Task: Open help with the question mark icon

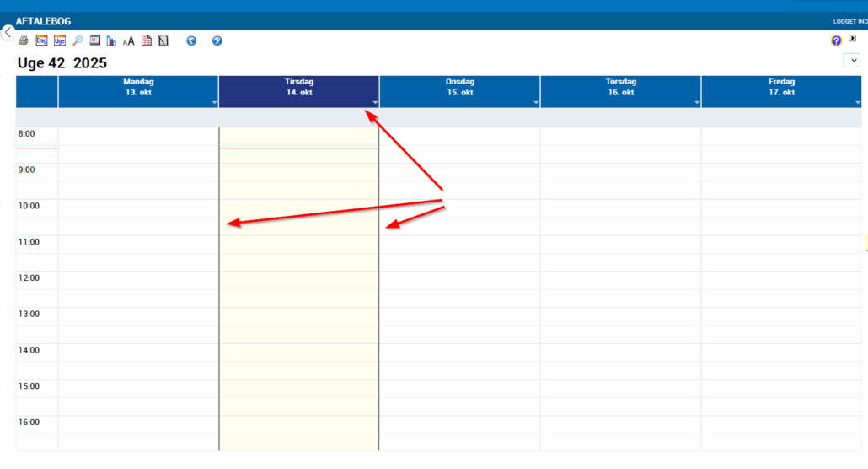Action: 836,40
